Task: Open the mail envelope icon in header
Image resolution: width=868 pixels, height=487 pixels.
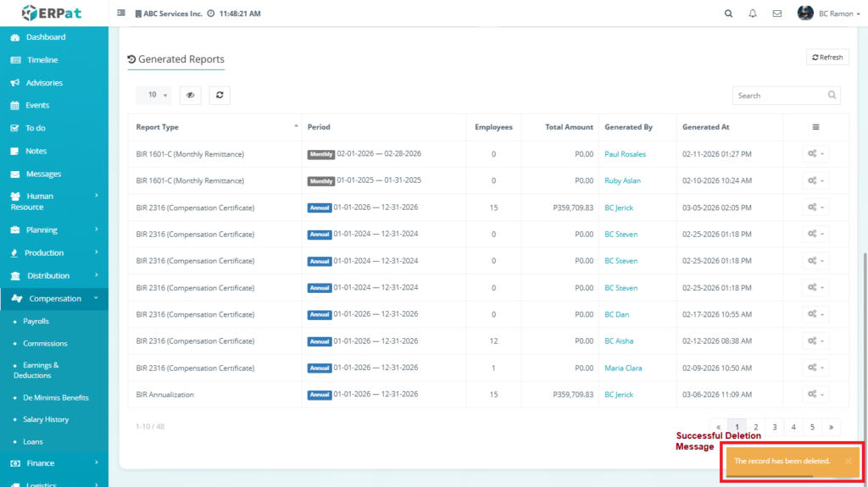Action: tap(776, 14)
